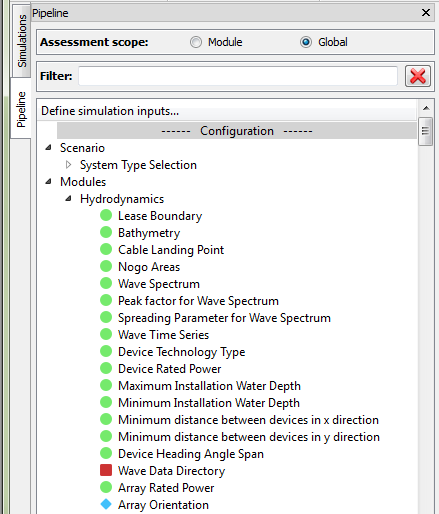The height and width of the screenshot is (514, 439).
Task: Click the scrollbar up arrow
Action: point(426,108)
